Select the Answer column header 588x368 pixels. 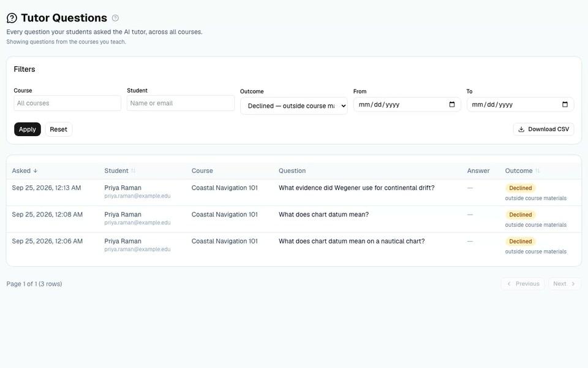coord(478,171)
